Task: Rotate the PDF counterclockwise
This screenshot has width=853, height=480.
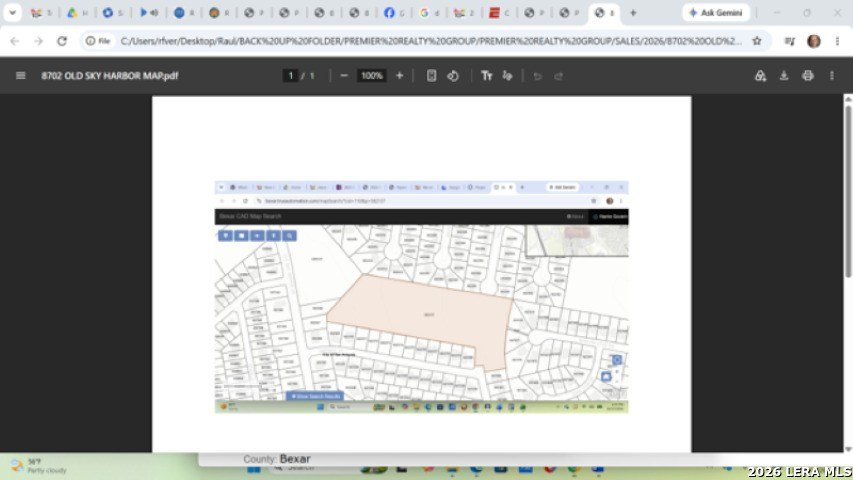Action: [453, 76]
